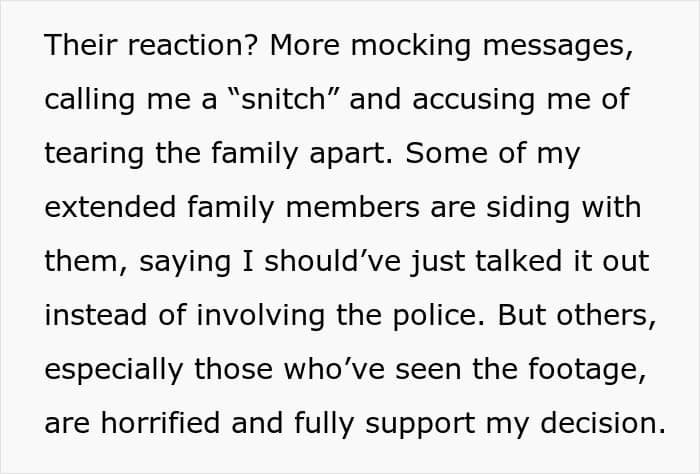This screenshot has height=474, width=700.
Task: Click the word "horrified"
Action: (x=160, y=424)
